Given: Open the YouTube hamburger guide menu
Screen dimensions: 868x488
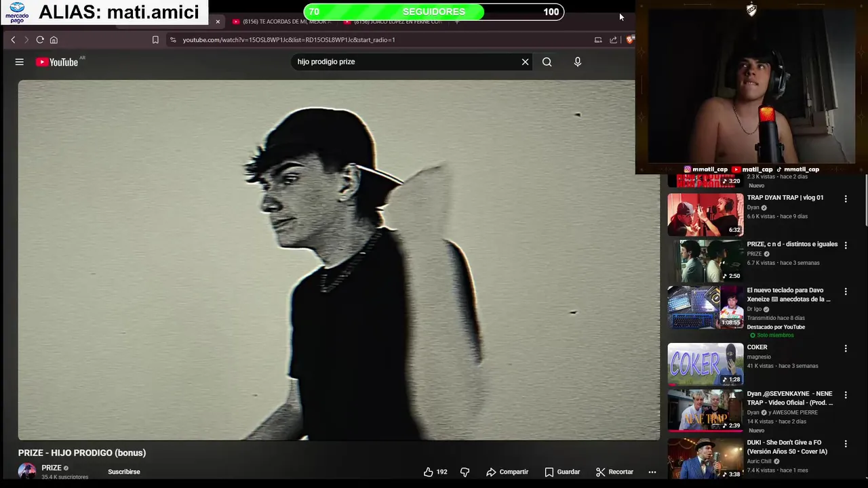Looking at the screenshot, I should point(20,62).
